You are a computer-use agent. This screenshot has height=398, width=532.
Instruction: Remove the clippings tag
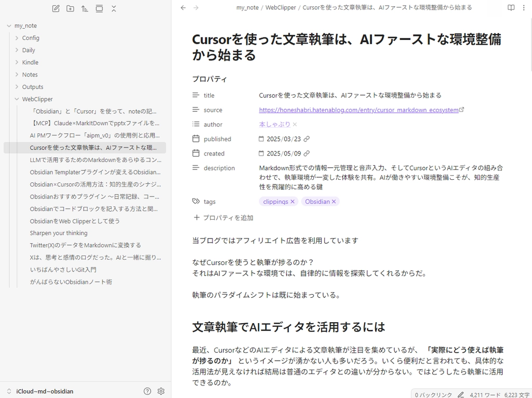[292, 202]
